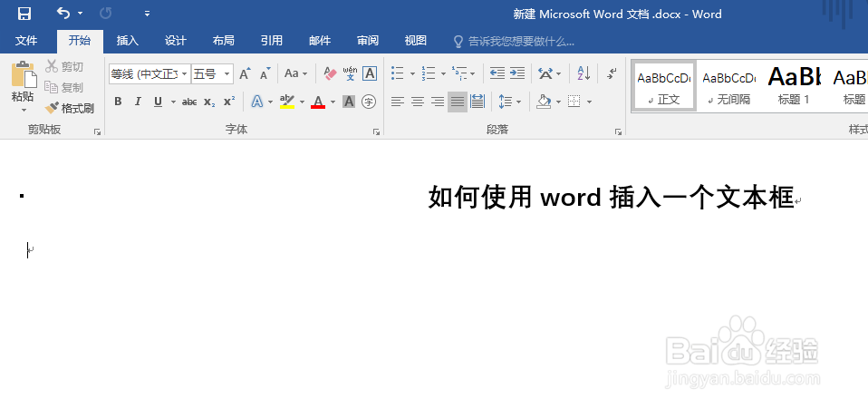Click Line and Paragraph Spacing icon
Viewport: 868px width, 408px height.
tap(506, 102)
